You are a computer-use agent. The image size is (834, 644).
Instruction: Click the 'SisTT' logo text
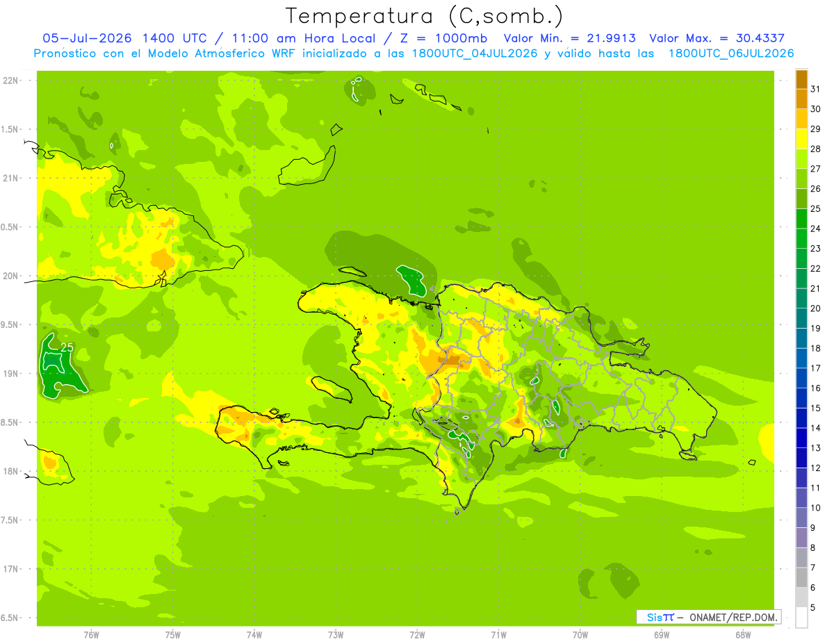[660, 617]
